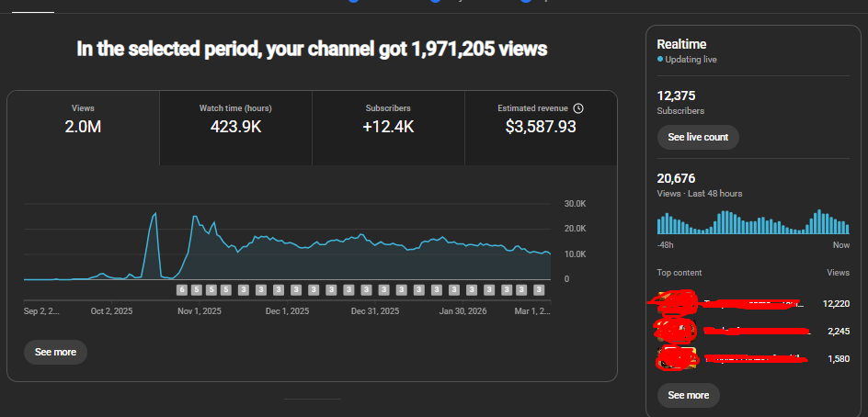
Task: Click the "6" video marker under the chart
Action: [182, 289]
